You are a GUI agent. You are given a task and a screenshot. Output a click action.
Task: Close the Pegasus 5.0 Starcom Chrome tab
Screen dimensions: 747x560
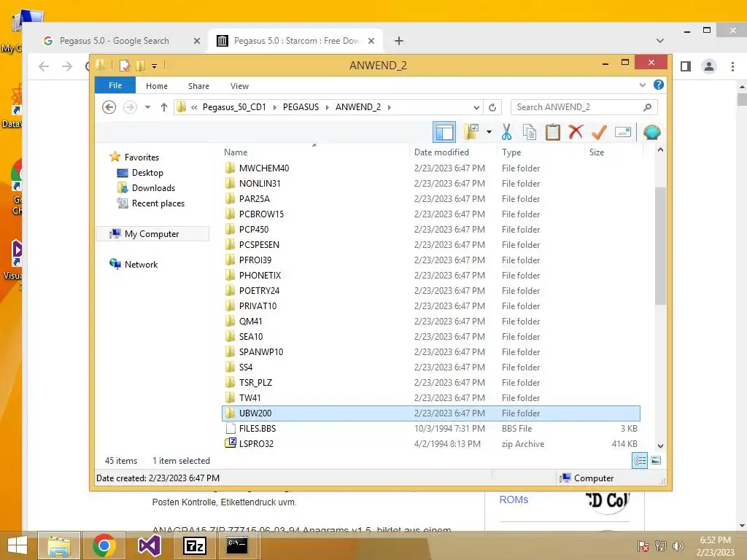[x=371, y=41]
